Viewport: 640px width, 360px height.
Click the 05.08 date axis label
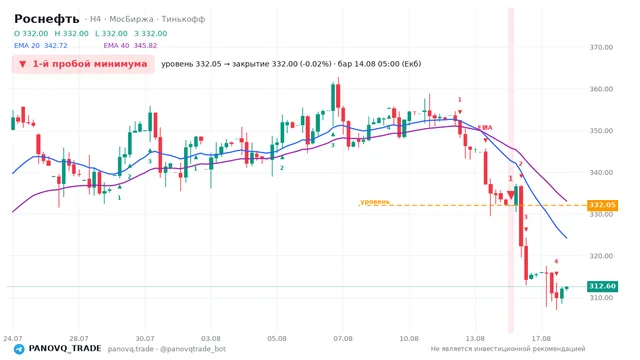pos(277,338)
